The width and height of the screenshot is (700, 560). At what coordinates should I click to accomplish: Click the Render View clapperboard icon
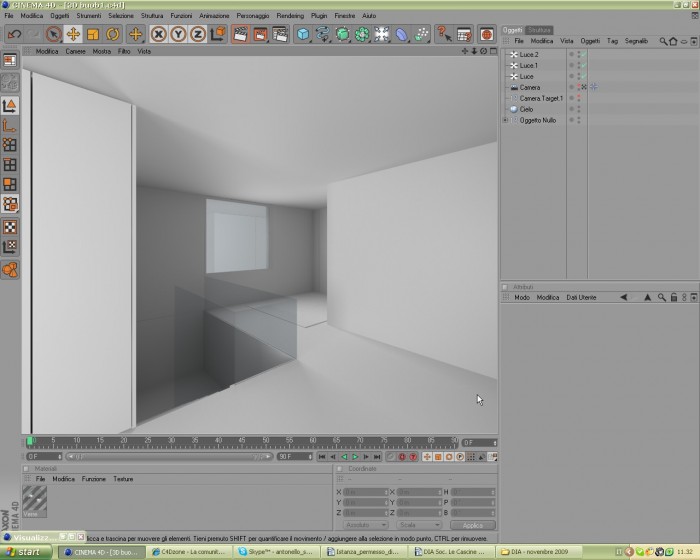(x=241, y=34)
